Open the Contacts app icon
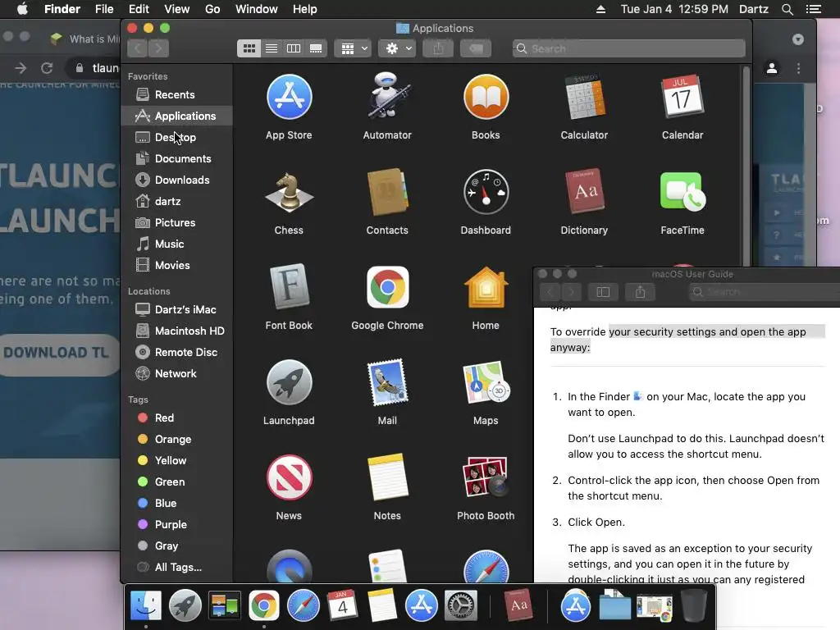Screen dimensions: 840x630 pos(387,192)
